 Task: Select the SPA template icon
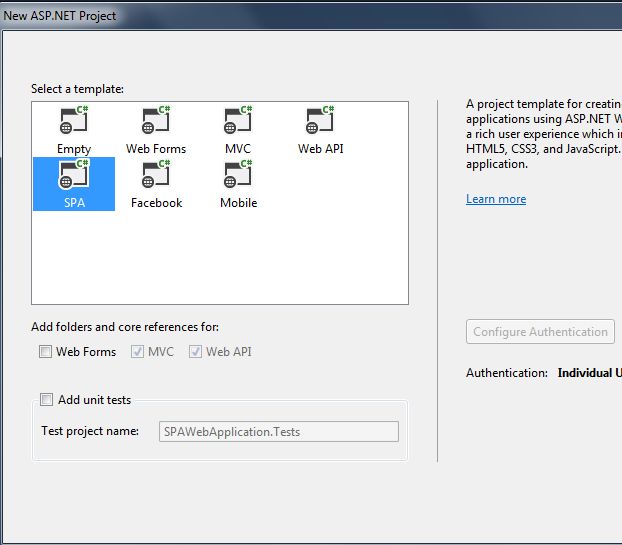pos(74,175)
